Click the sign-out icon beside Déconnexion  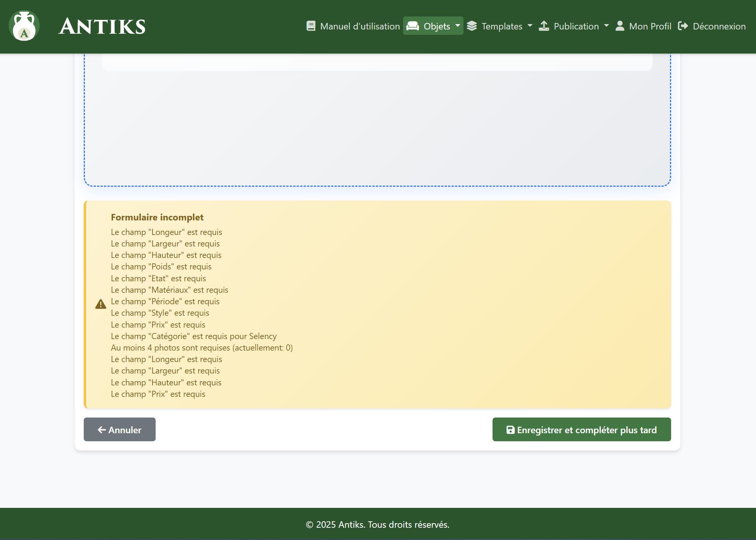(x=683, y=26)
